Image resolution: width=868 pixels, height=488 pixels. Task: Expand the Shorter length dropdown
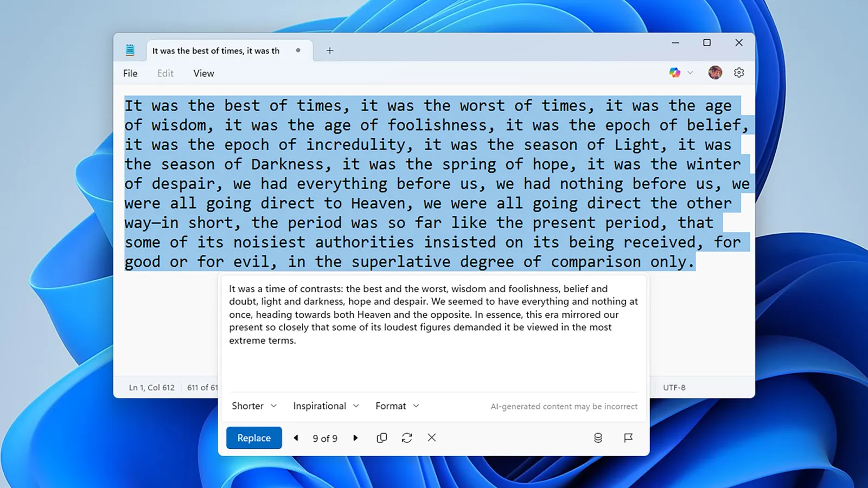pyautogui.click(x=254, y=406)
